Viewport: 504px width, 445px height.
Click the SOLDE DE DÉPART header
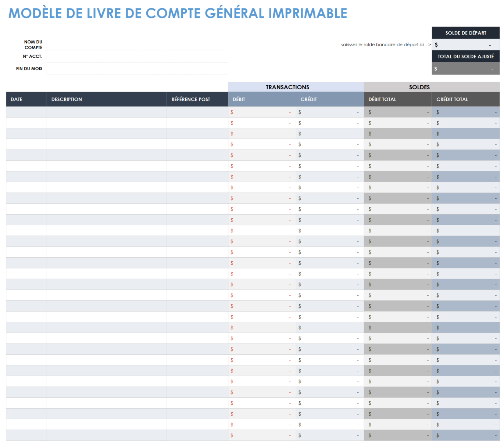pos(465,33)
